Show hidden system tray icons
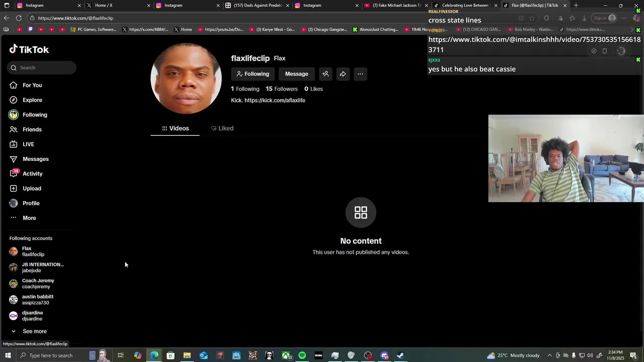Screen dimensions: 644x362 pos(549,355)
